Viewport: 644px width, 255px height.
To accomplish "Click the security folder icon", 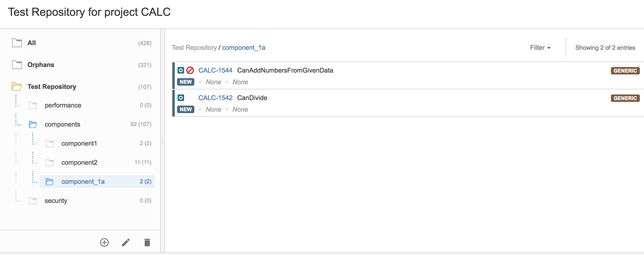I will click(33, 201).
